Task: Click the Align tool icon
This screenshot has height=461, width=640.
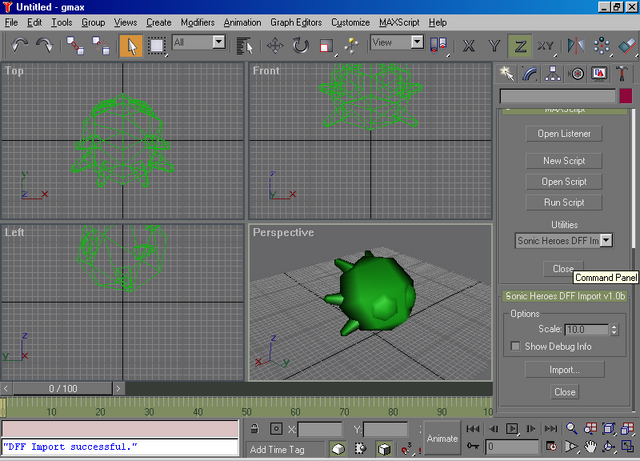Action: point(627,45)
